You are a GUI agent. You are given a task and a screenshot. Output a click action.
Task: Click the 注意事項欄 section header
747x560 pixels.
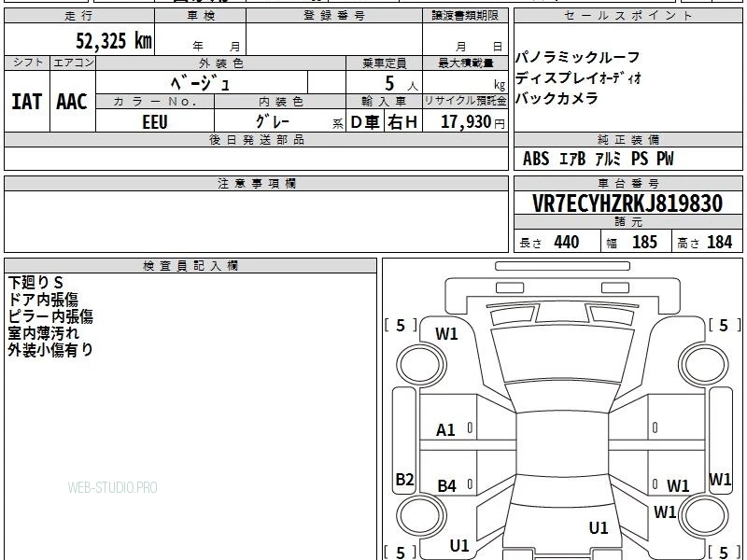pyautogui.click(x=256, y=183)
